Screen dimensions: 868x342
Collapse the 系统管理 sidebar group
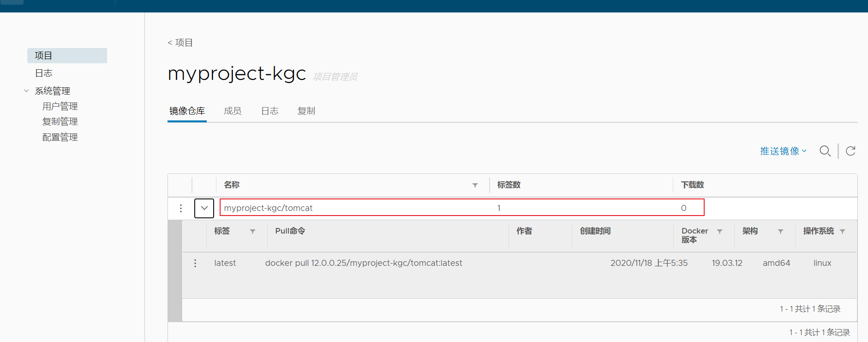pyautogui.click(x=26, y=91)
